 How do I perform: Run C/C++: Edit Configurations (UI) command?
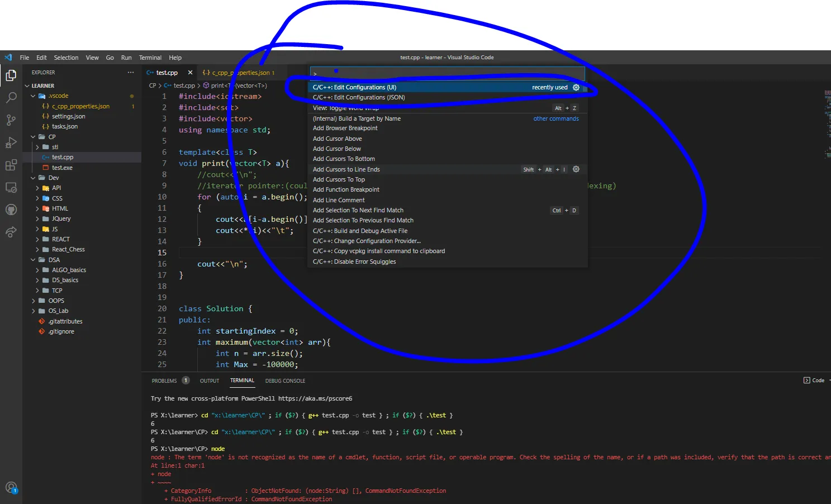pos(447,87)
